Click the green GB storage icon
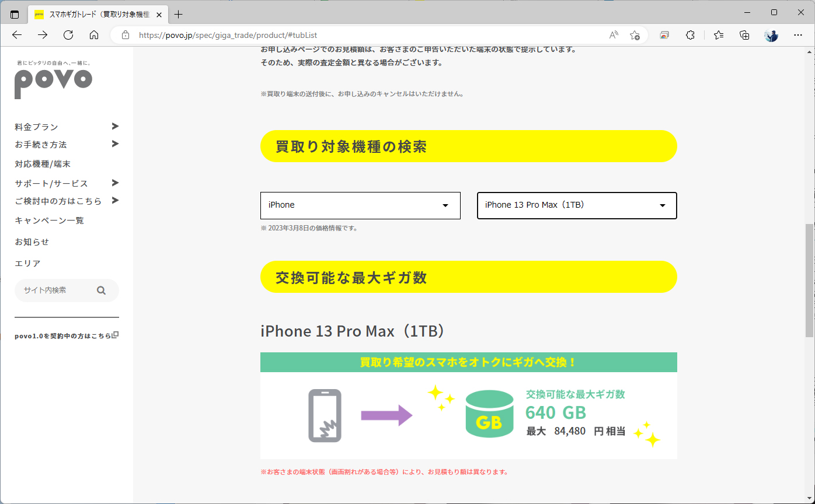815x504 pixels. coord(489,414)
